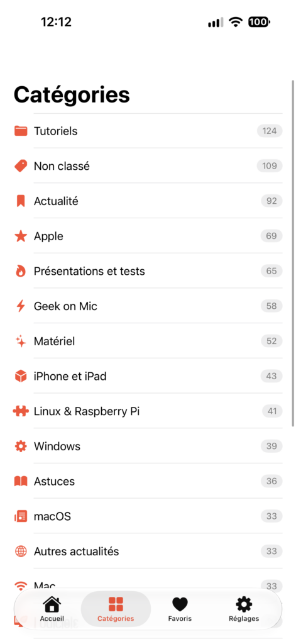
Task: Tap the puzzle piece icon beside Linux & Raspberry Pi
Action: point(21,411)
